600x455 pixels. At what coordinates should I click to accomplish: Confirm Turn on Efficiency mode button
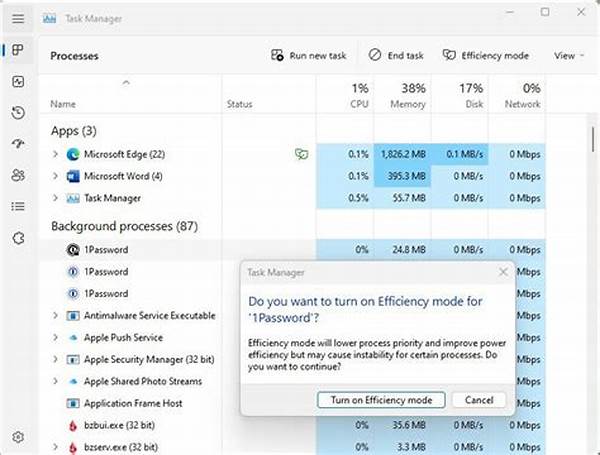point(381,400)
